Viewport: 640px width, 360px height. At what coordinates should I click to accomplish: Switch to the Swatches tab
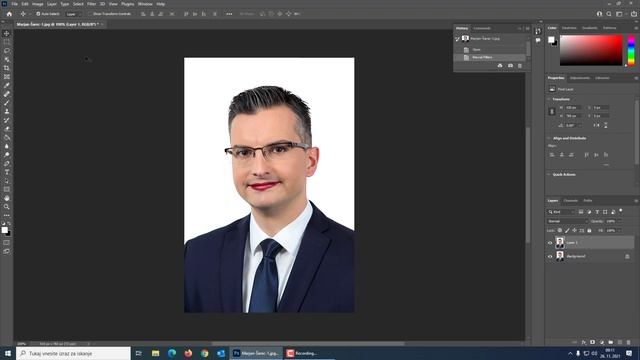tap(569, 28)
